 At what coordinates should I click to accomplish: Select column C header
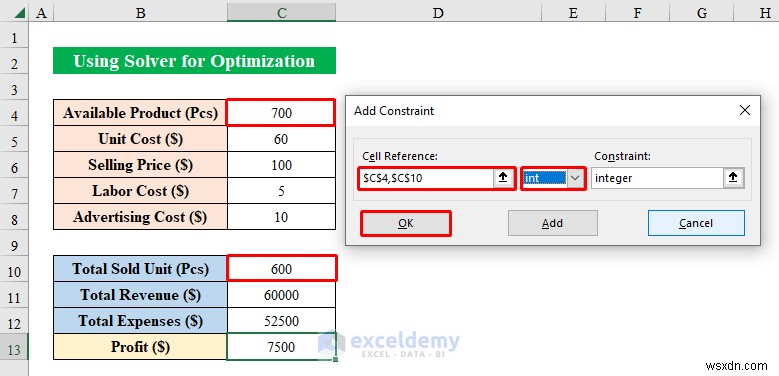coord(282,12)
